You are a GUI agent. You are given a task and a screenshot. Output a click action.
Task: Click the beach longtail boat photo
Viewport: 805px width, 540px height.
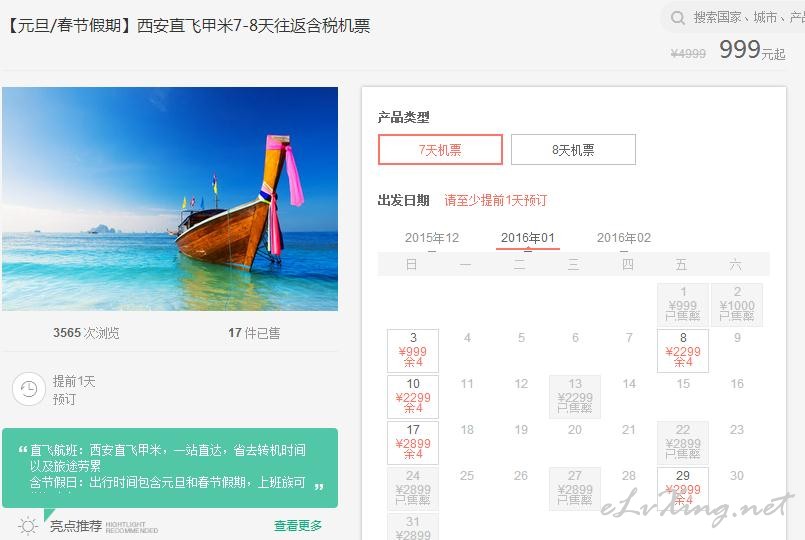tap(170, 199)
